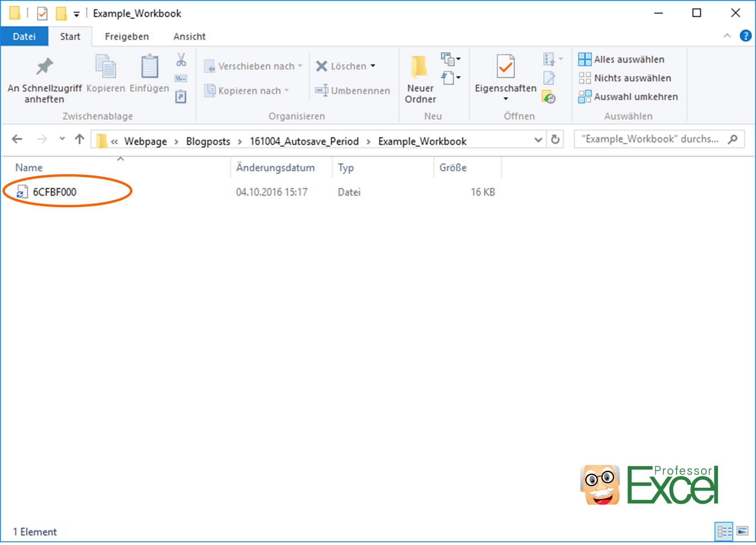The height and width of the screenshot is (545, 756).
Task: Select the Ausschneiden (cut) scissors icon
Action: [x=180, y=61]
